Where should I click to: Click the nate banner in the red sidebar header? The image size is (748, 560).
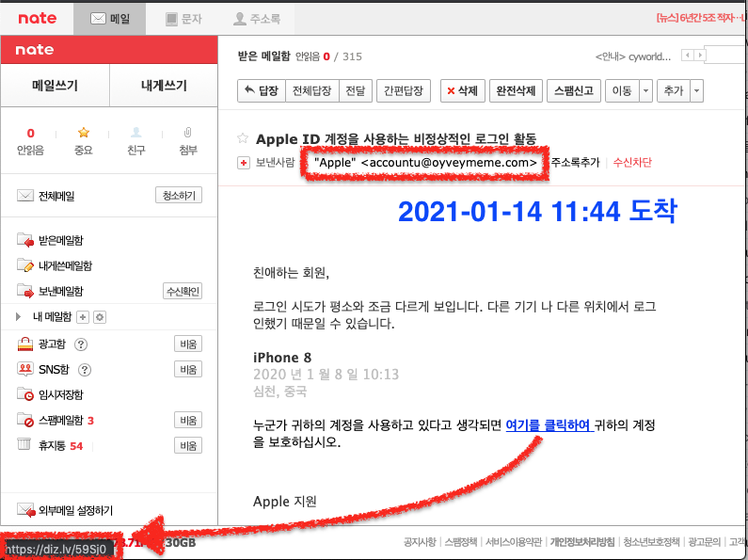click(35, 50)
